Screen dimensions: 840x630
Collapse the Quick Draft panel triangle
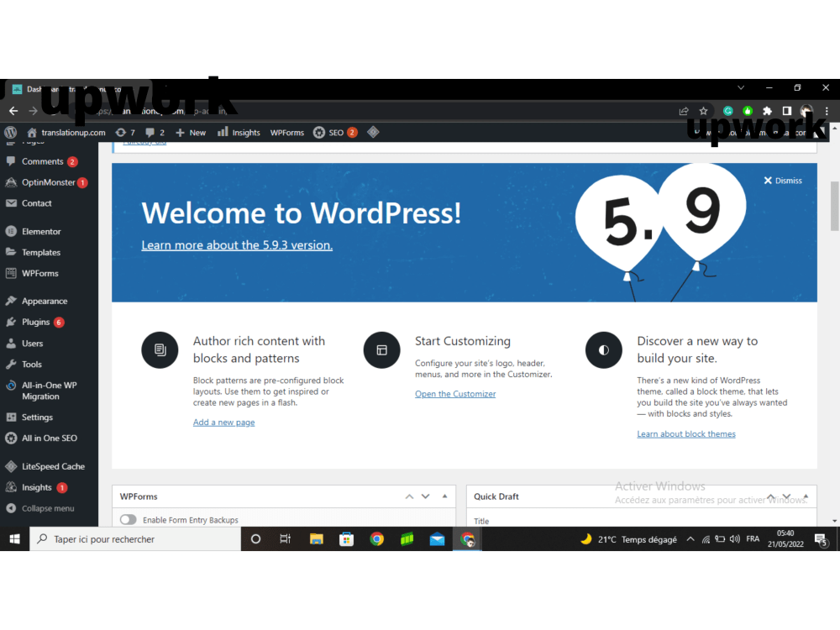806,496
